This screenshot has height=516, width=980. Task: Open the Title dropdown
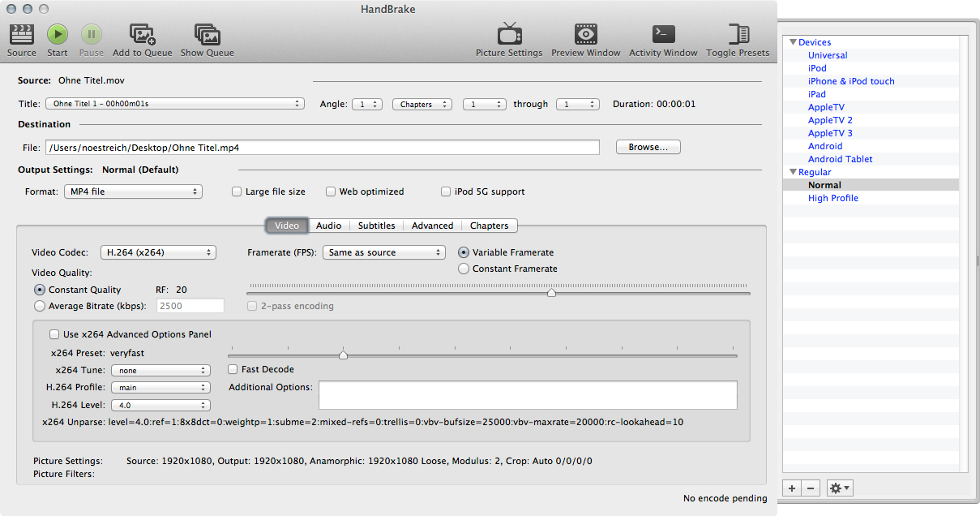(174, 104)
